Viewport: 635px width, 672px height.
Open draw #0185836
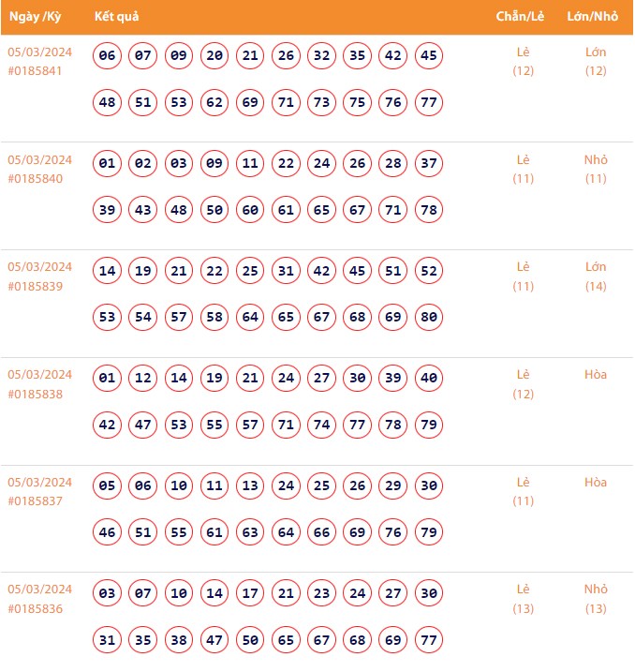[x=35, y=608]
